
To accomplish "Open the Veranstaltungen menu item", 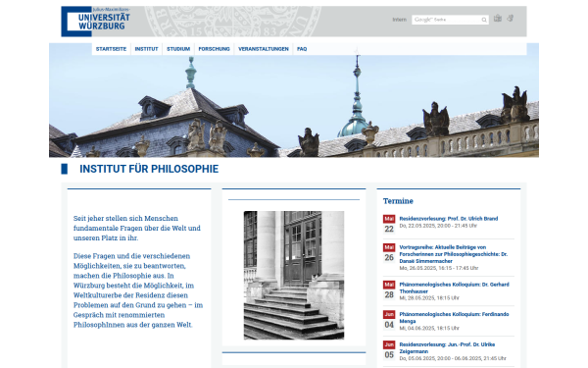I will 264,49.
